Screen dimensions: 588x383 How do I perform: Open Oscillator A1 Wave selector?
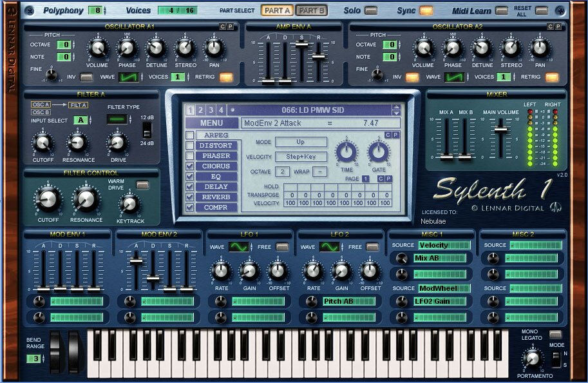[129, 77]
